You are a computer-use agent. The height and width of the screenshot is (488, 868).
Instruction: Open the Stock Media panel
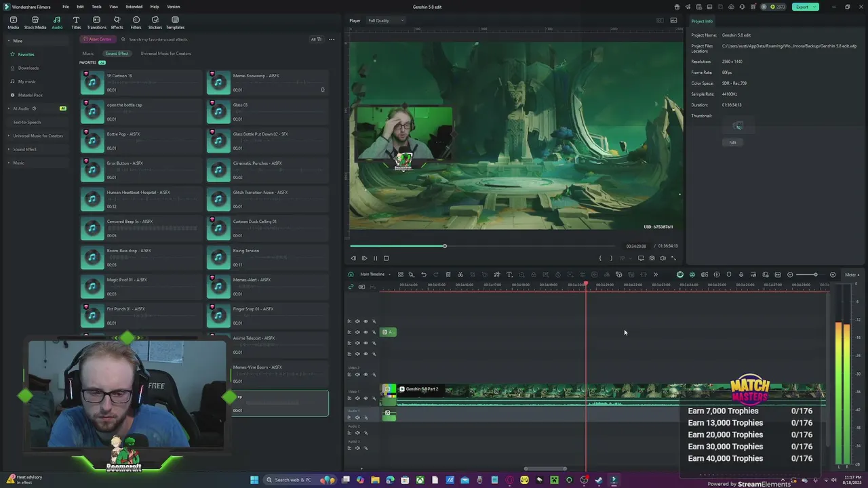[x=35, y=22]
